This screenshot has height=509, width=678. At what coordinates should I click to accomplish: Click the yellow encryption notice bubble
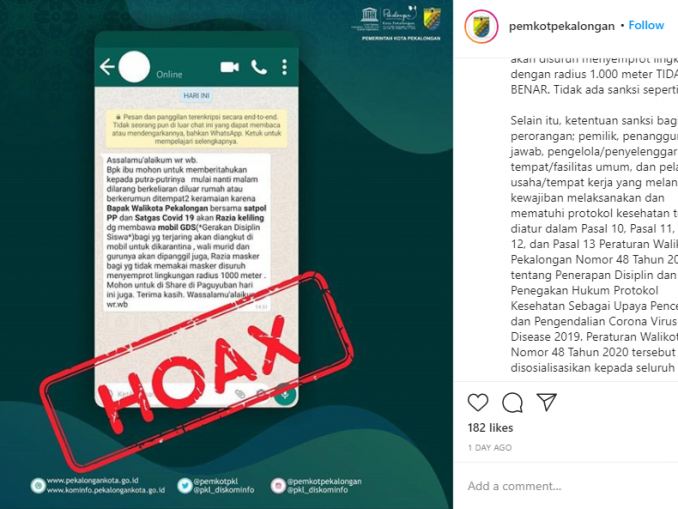196,129
